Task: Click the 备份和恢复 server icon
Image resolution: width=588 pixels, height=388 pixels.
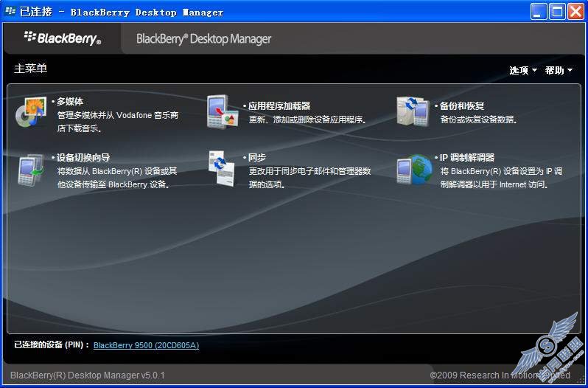Action: click(x=413, y=111)
